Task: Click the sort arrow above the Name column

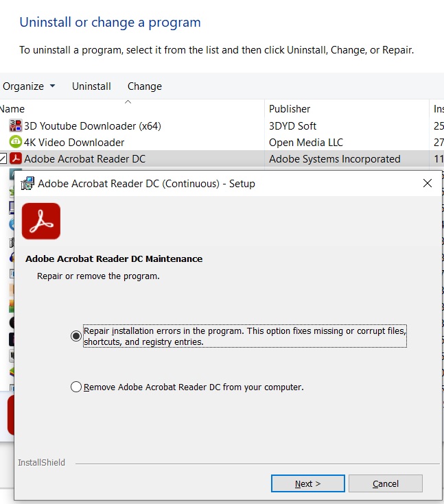Action: pos(128,102)
